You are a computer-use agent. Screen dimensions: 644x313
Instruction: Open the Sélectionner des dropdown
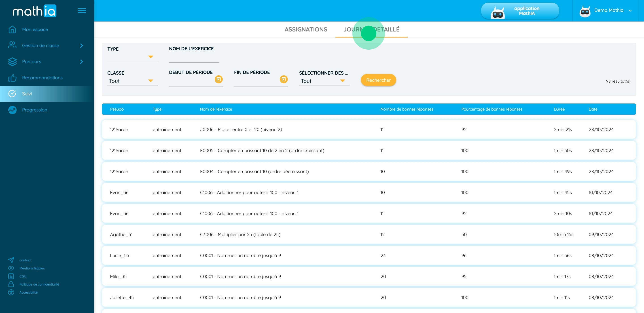(324, 81)
